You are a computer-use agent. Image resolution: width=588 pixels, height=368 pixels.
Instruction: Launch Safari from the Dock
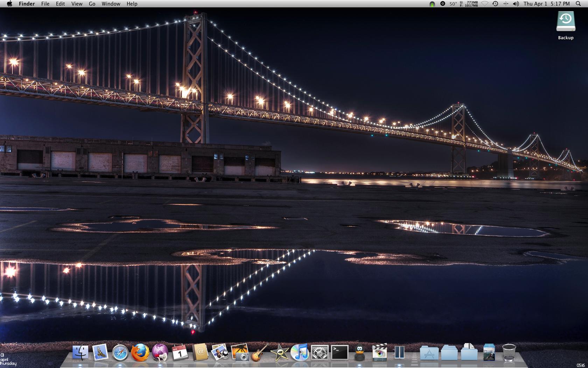[120, 352]
